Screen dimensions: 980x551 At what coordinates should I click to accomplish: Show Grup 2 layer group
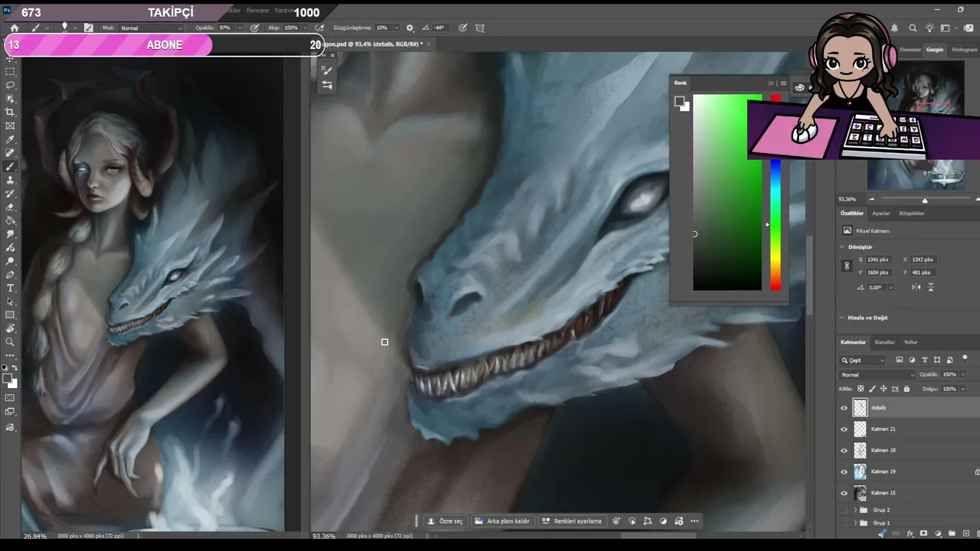tap(844, 510)
